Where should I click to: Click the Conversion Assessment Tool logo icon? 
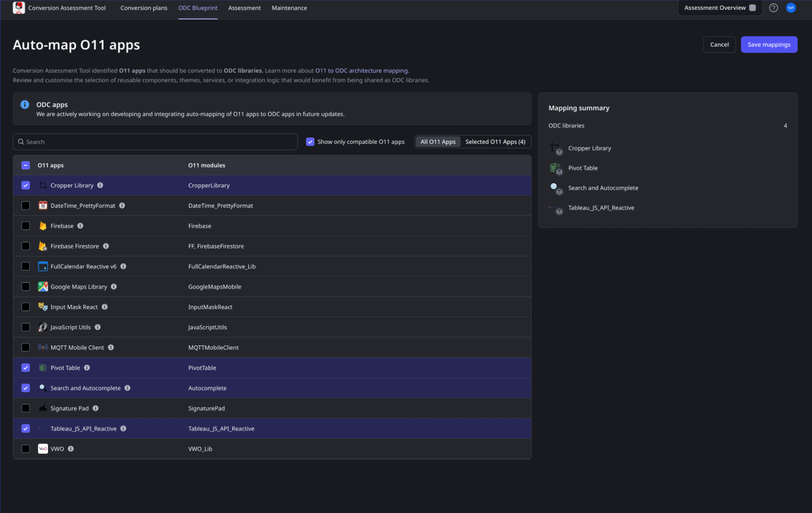click(18, 8)
